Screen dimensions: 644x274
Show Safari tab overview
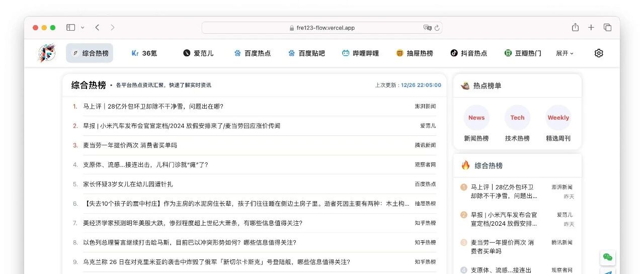[608, 28]
